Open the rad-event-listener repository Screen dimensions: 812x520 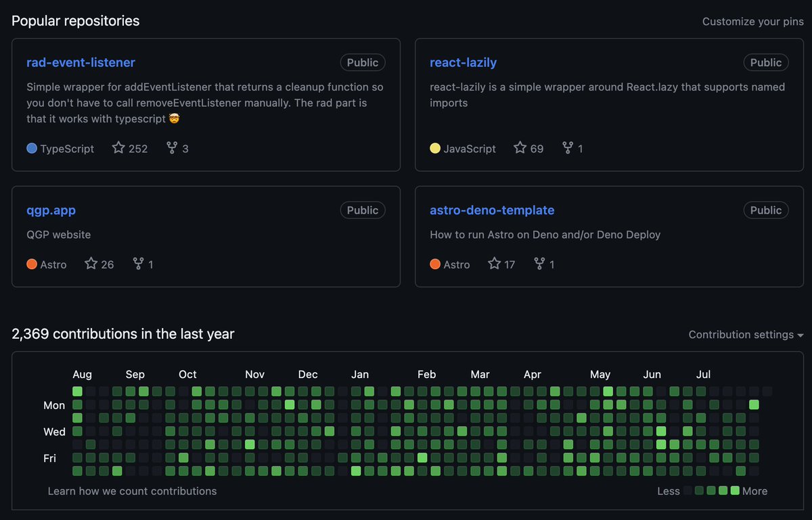coord(81,62)
